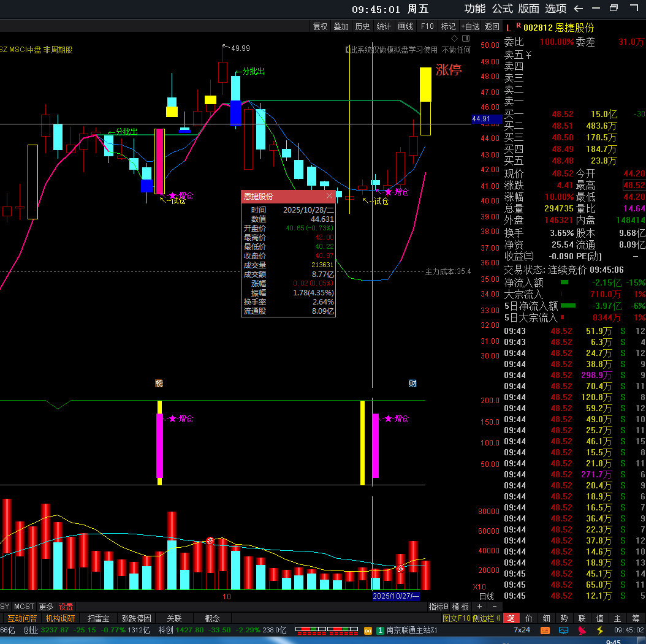Image resolution: width=646 pixels, height=644 pixels.
Task: Click the red bird icon in status bar
Action: [x=582, y=630]
